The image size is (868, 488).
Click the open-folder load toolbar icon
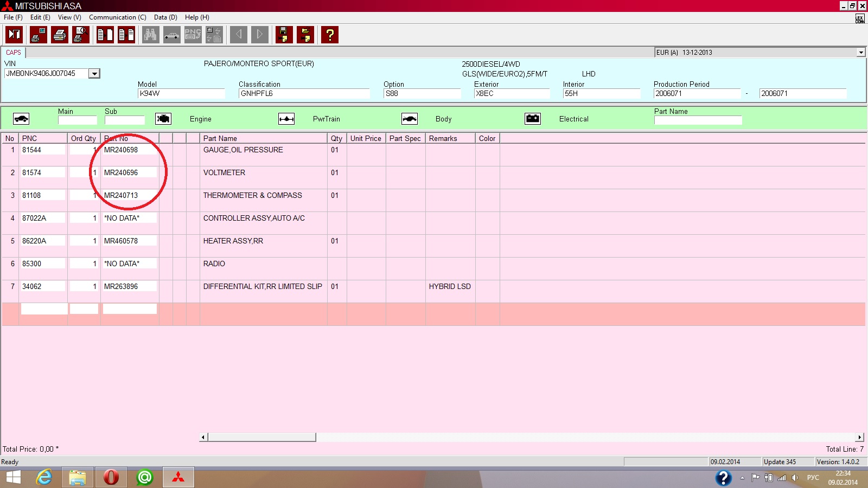[x=305, y=35]
